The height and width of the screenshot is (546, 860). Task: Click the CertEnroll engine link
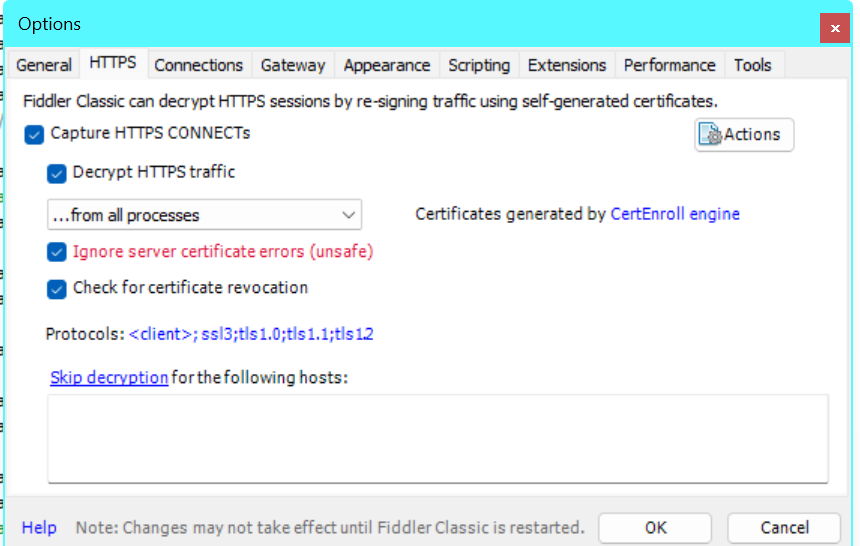tap(675, 214)
